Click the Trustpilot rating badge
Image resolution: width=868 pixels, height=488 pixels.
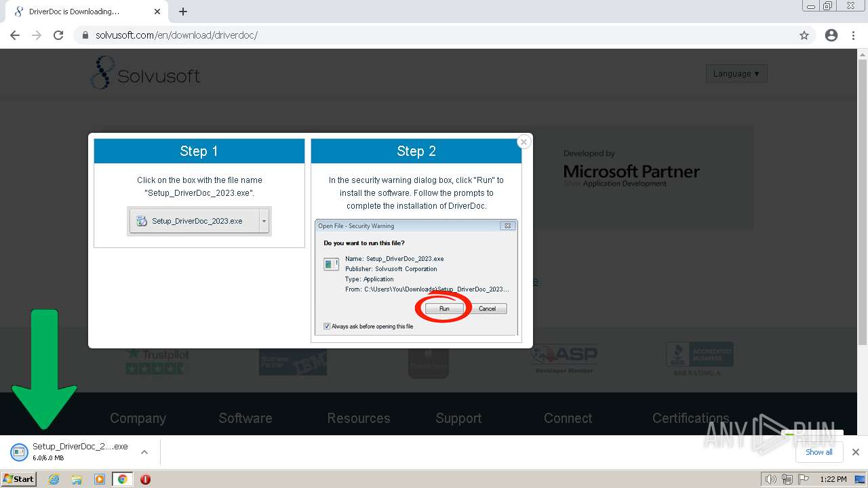[157, 361]
